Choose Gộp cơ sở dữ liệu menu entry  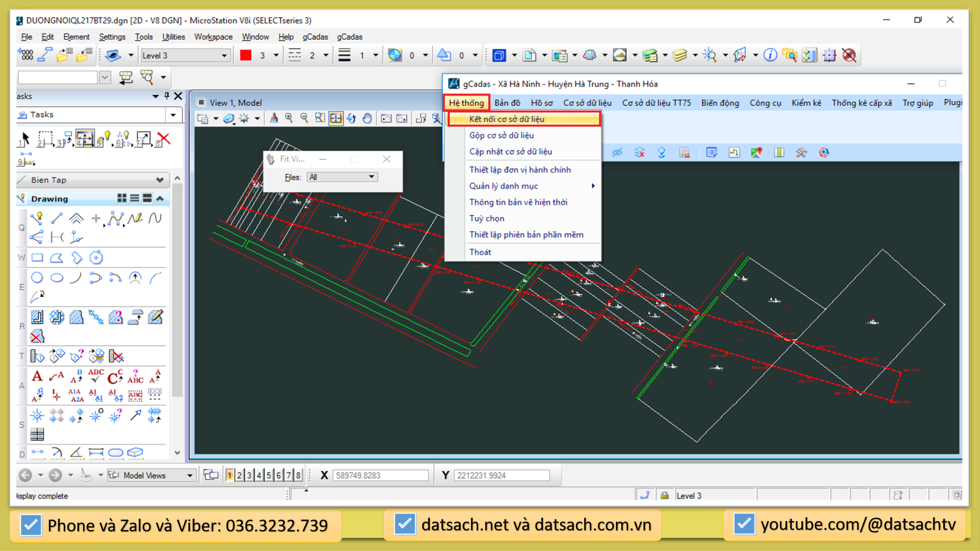(501, 135)
